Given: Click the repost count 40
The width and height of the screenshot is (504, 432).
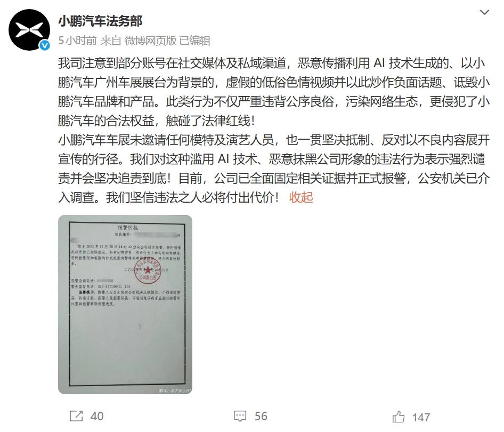Looking at the screenshot, I should (x=97, y=416).
